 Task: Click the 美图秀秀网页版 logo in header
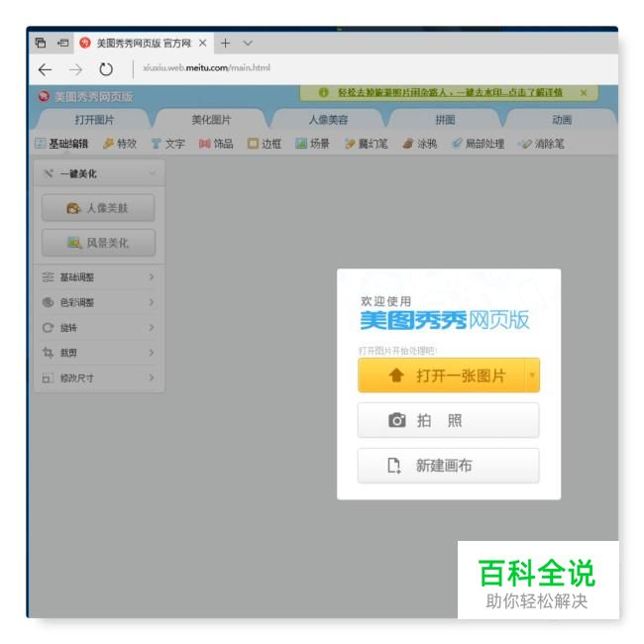85,97
